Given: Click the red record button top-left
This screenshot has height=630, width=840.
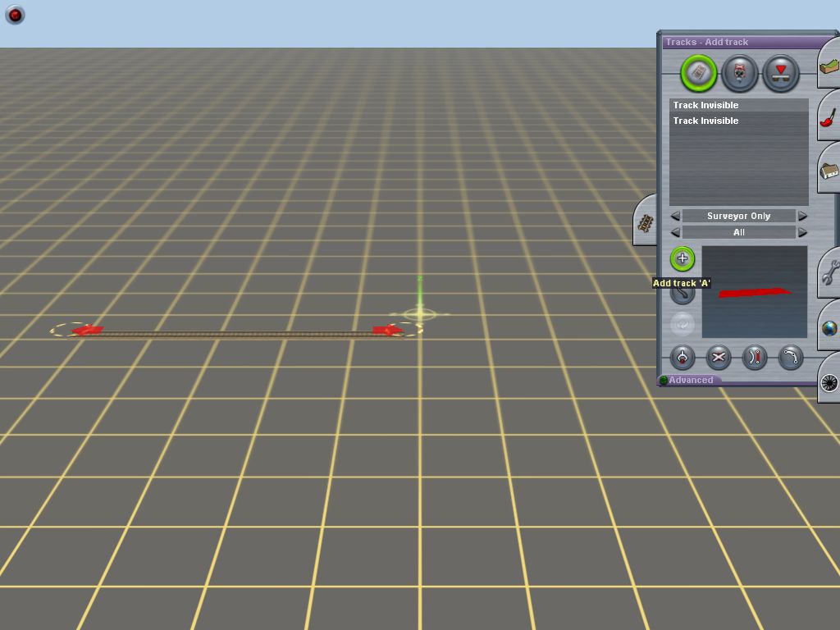Looking at the screenshot, I should tap(15, 15).
